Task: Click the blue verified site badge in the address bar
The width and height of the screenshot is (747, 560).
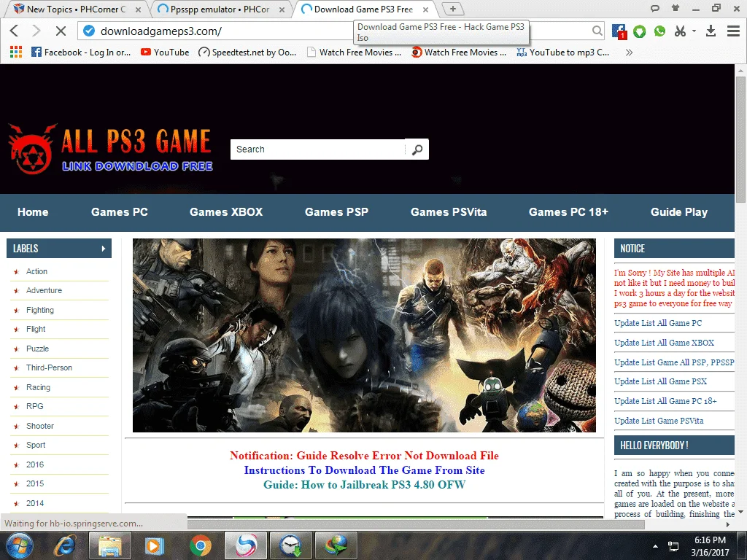Action: [88, 31]
